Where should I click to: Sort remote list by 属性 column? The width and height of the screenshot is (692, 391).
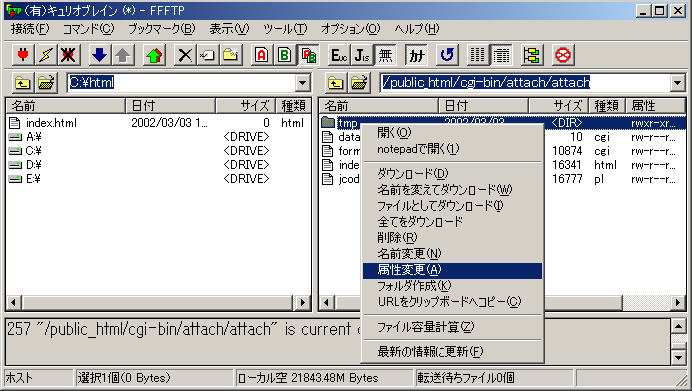(655, 106)
